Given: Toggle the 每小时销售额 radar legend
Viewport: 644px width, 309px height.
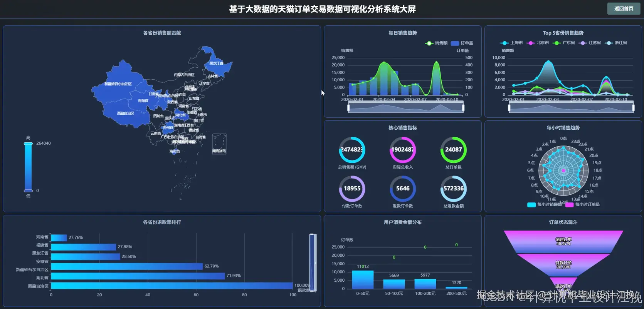Looking at the screenshot, I should (x=544, y=204).
